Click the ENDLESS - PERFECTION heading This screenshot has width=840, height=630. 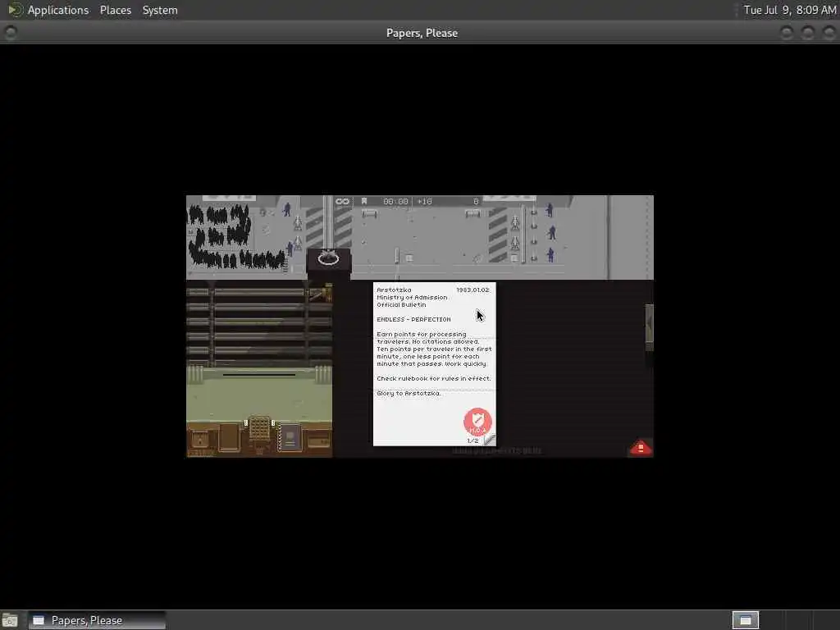(413, 319)
